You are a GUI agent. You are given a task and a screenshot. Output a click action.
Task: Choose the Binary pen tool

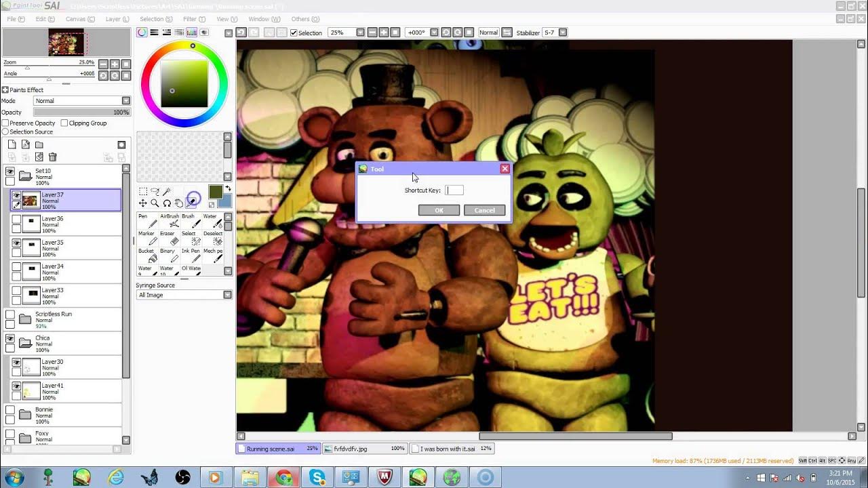[170, 256]
